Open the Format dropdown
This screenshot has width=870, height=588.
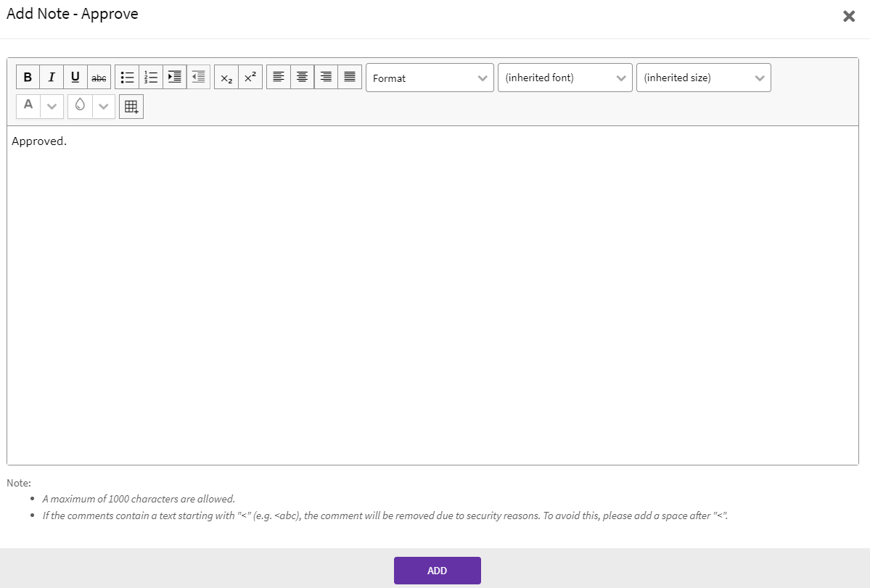[430, 78]
